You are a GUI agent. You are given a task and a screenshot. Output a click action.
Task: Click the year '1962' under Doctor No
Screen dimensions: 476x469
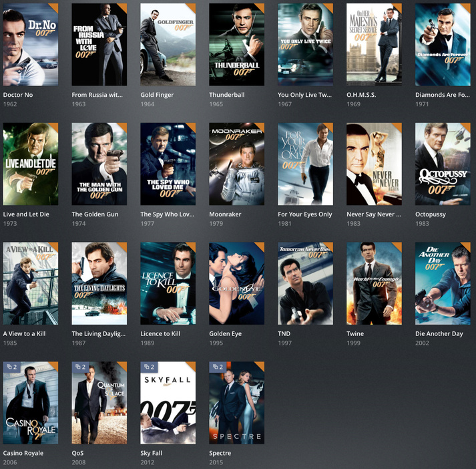[x=10, y=104]
